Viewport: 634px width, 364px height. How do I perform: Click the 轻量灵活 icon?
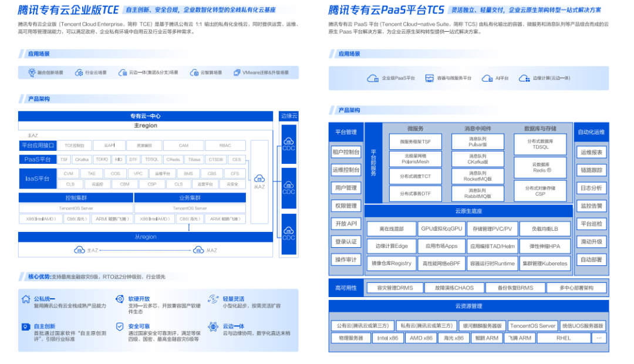tap(213, 299)
